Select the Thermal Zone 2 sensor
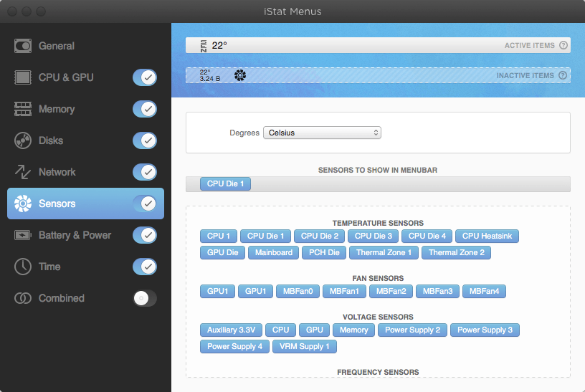 (456, 252)
